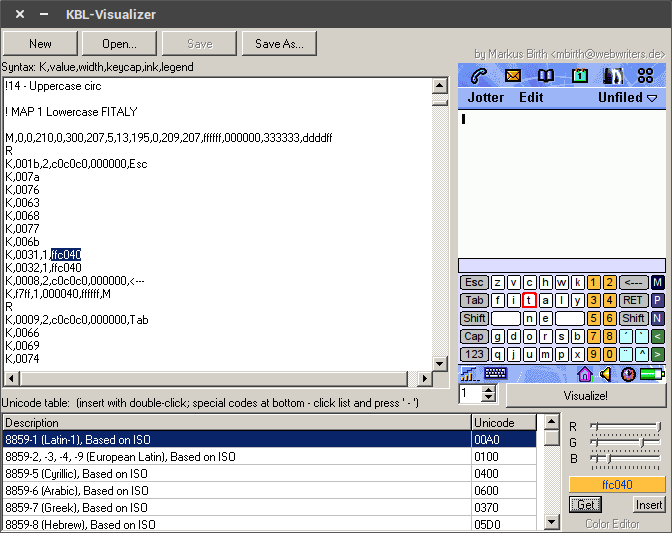Click the open book contacts icon

coord(545,76)
